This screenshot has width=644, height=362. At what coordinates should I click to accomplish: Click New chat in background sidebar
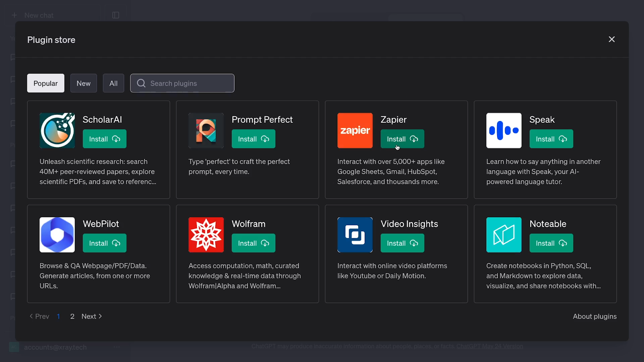click(33, 15)
